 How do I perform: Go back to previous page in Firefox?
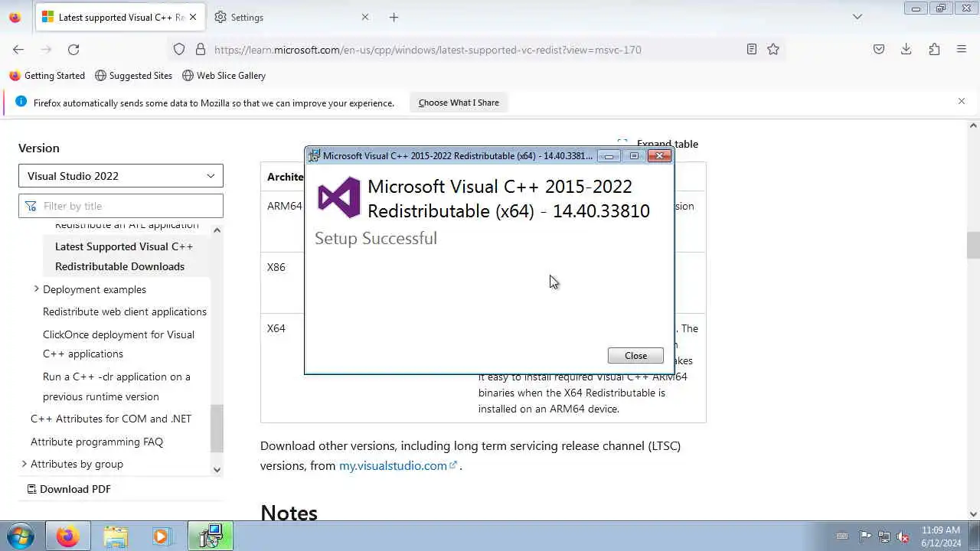tap(18, 49)
